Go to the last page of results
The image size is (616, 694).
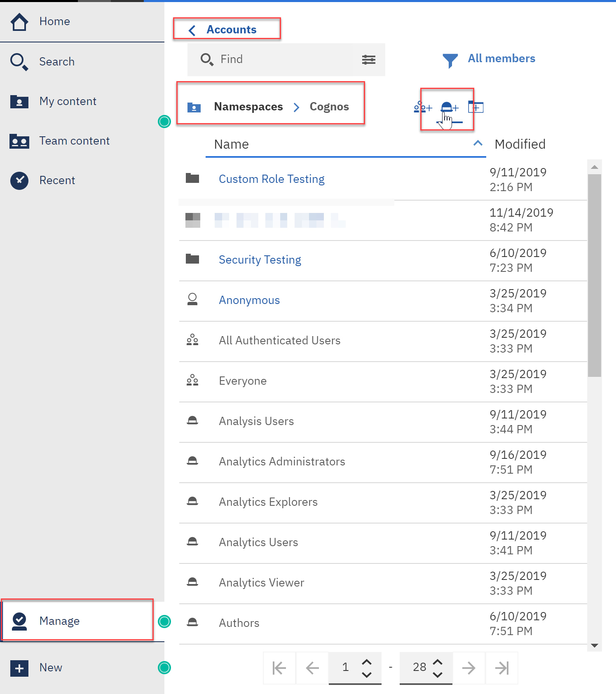(501, 668)
